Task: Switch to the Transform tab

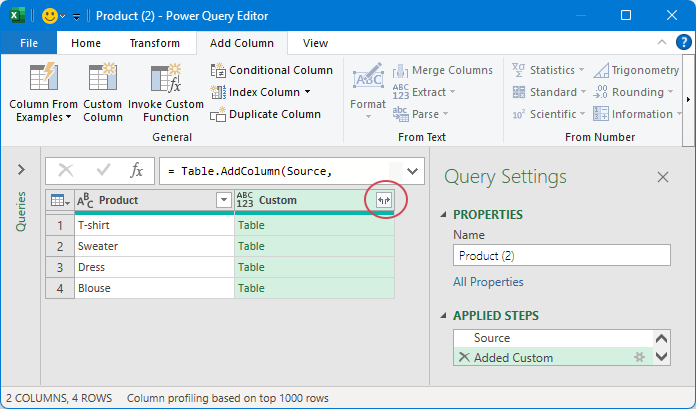Action: 155,43
